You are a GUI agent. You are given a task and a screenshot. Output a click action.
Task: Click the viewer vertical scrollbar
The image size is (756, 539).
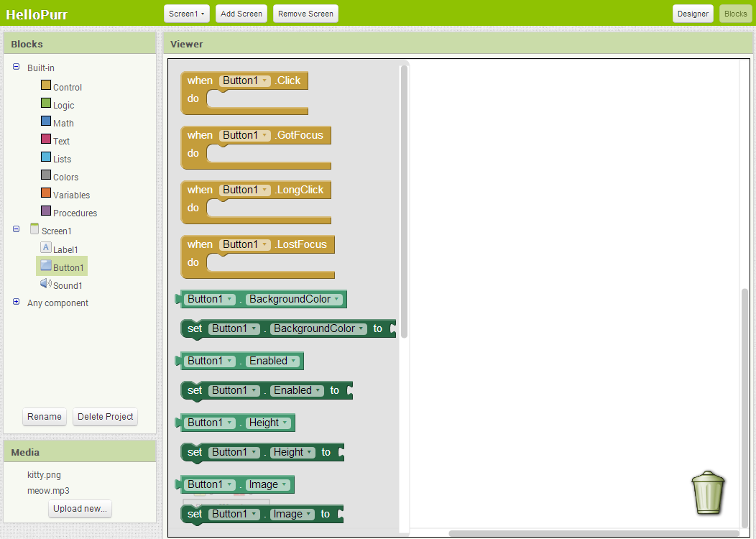click(x=745, y=408)
